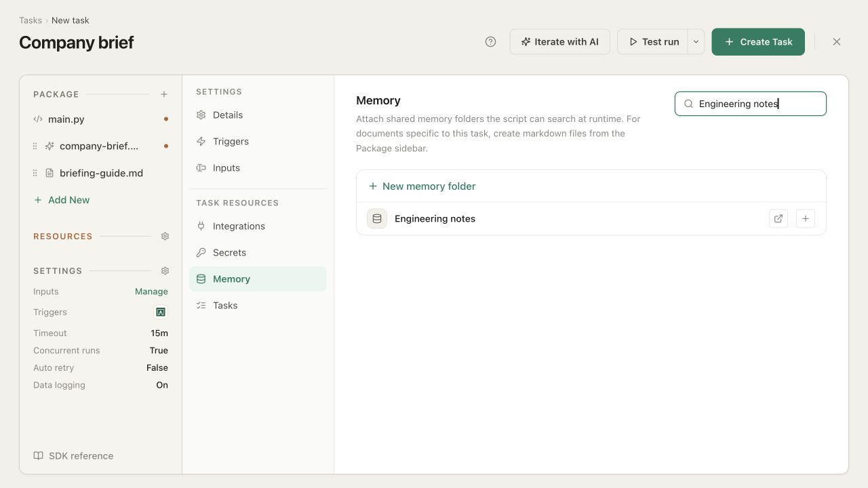Screen dimensions: 868x488
Task: Open the Integrations resource section
Action: click(258, 226)
